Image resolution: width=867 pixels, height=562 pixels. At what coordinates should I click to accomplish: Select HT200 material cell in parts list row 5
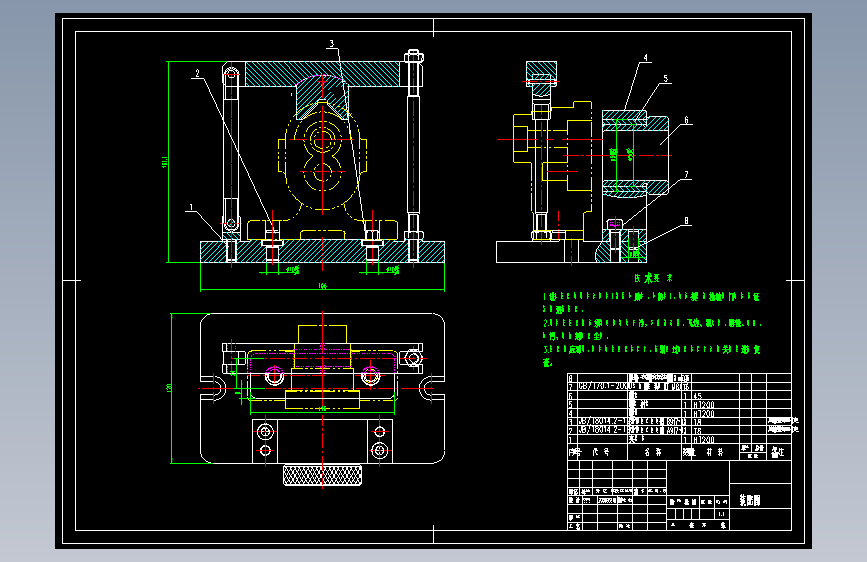[703, 405]
